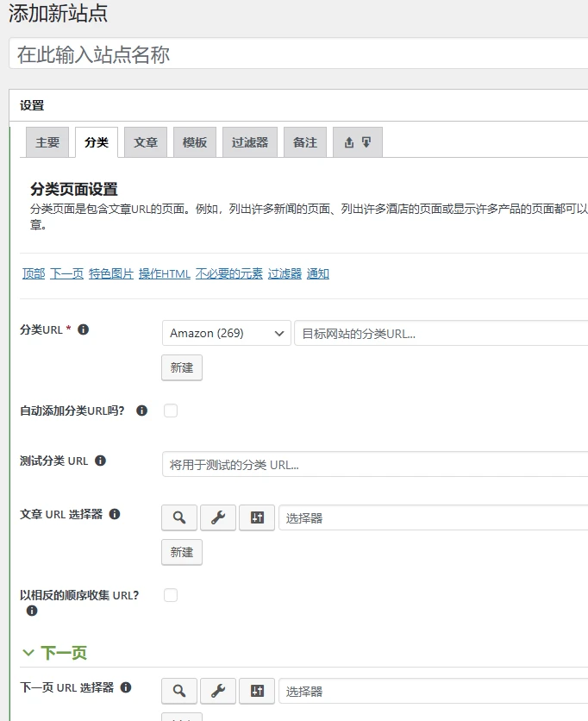
Task: Show info icon under 以相反的顺序收集 URL
Action: [x=32, y=611]
